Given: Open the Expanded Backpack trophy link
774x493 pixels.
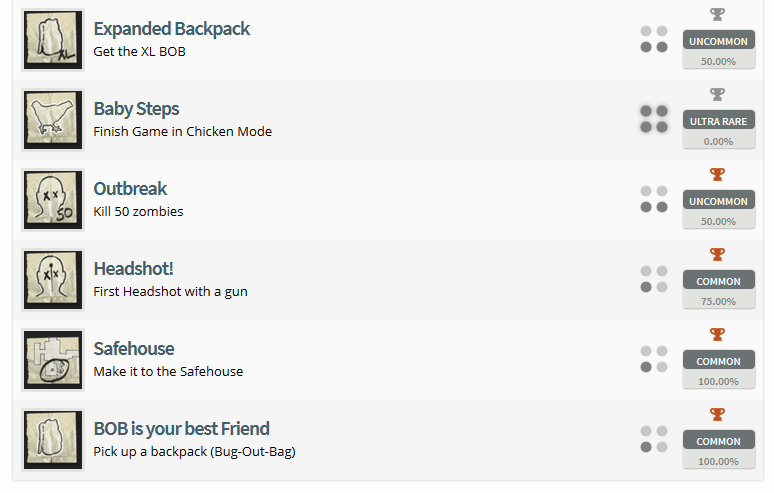Looking at the screenshot, I should (x=171, y=29).
